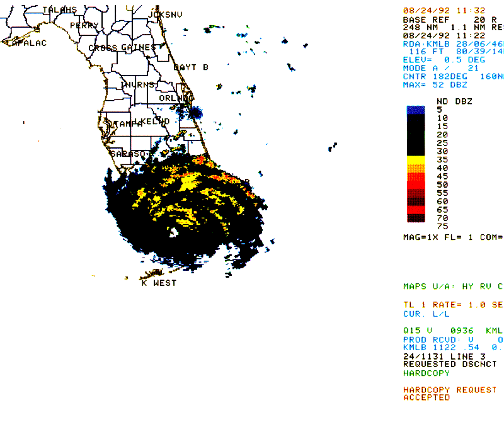Viewport: 504px width, 432px height.
Task: Click the 'LAKELND' map label
Action: tap(151, 122)
